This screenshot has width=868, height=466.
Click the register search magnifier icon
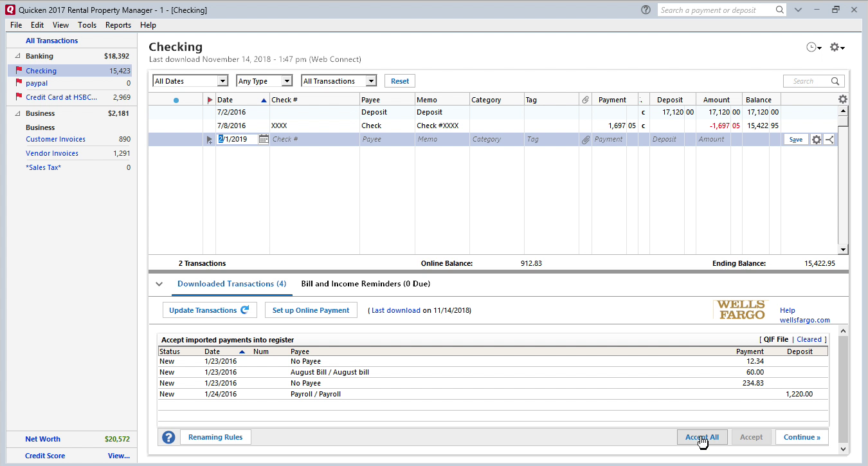click(835, 81)
